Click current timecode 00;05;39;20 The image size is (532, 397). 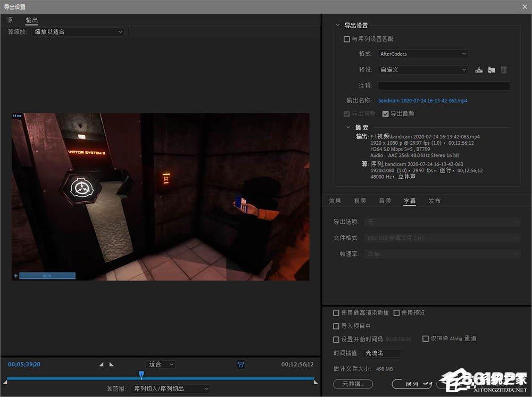(x=24, y=365)
